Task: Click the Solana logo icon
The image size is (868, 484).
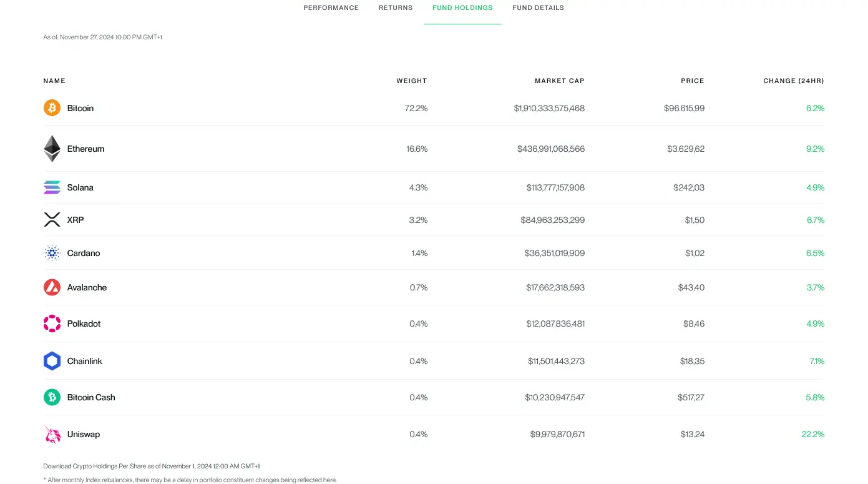Action: [52, 187]
